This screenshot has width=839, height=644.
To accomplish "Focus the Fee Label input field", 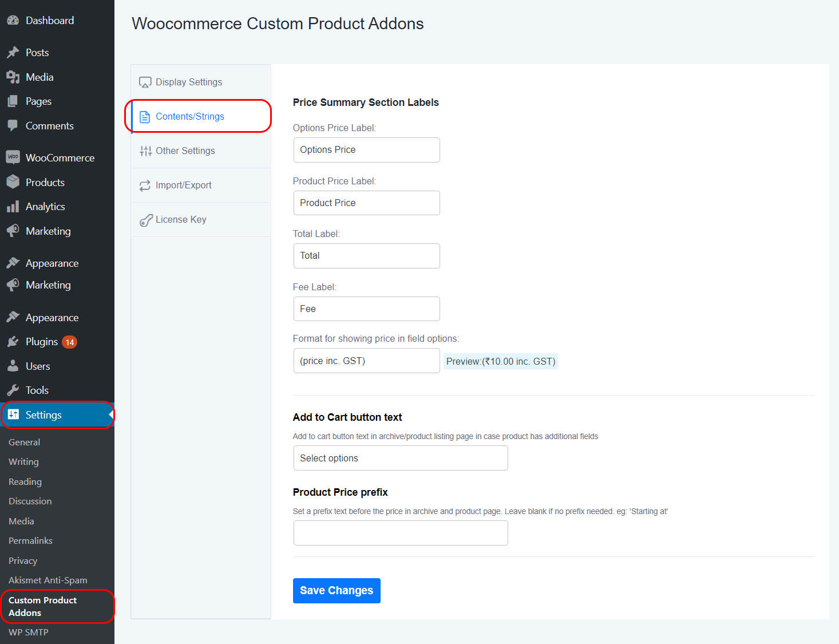I will [x=367, y=309].
